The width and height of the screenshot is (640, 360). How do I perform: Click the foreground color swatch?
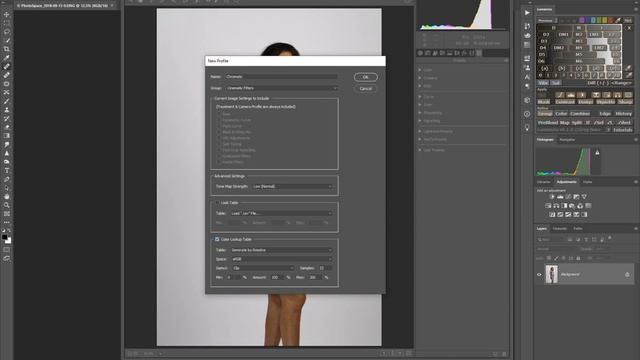pyautogui.click(x=4, y=237)
